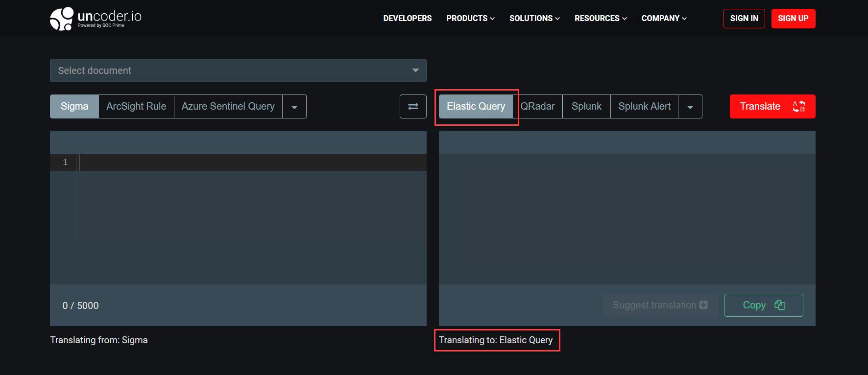Image resolution: width=868 pixels, height=375 pixels.
Task: Click the copy icon in Copy button
Action: (x=779, y=305)
